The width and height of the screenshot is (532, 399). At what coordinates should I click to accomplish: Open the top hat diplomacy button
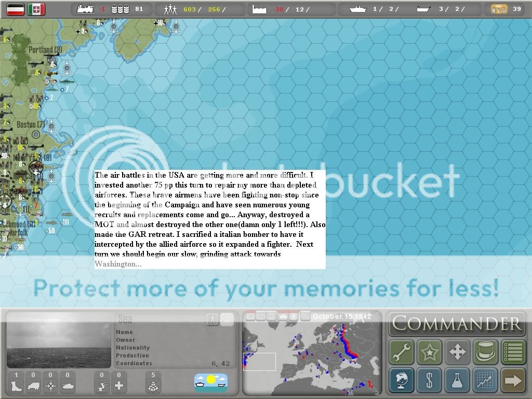point(485,352)
